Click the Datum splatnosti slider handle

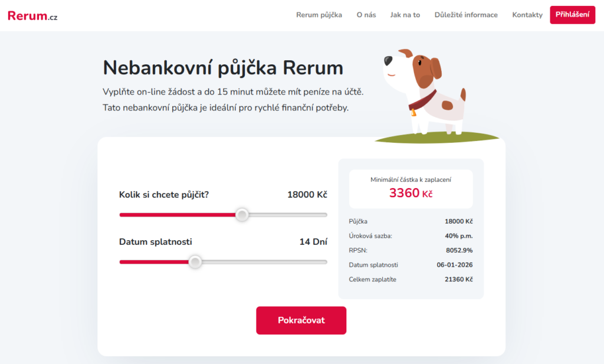pos(195,261)
